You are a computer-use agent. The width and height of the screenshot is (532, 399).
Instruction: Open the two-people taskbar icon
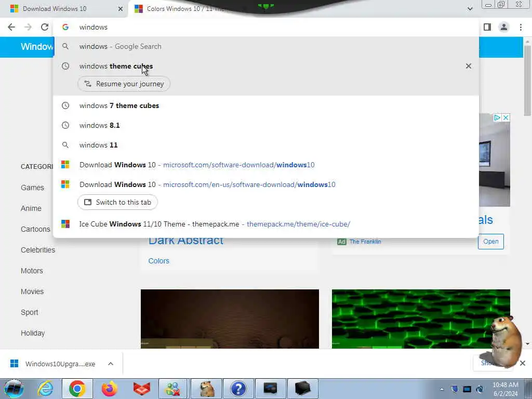pos(173,389)
